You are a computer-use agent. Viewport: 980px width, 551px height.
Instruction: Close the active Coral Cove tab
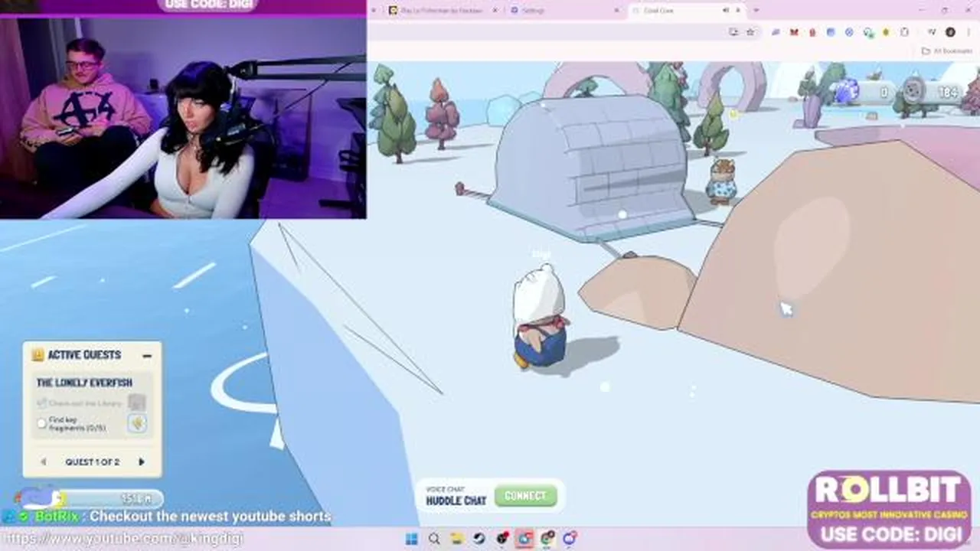[x=738, y=11]
